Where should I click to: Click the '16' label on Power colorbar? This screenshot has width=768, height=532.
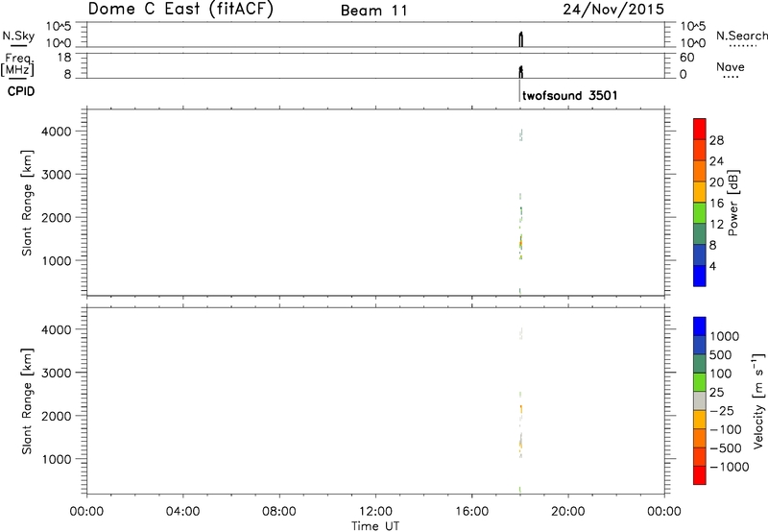point(716,204)
